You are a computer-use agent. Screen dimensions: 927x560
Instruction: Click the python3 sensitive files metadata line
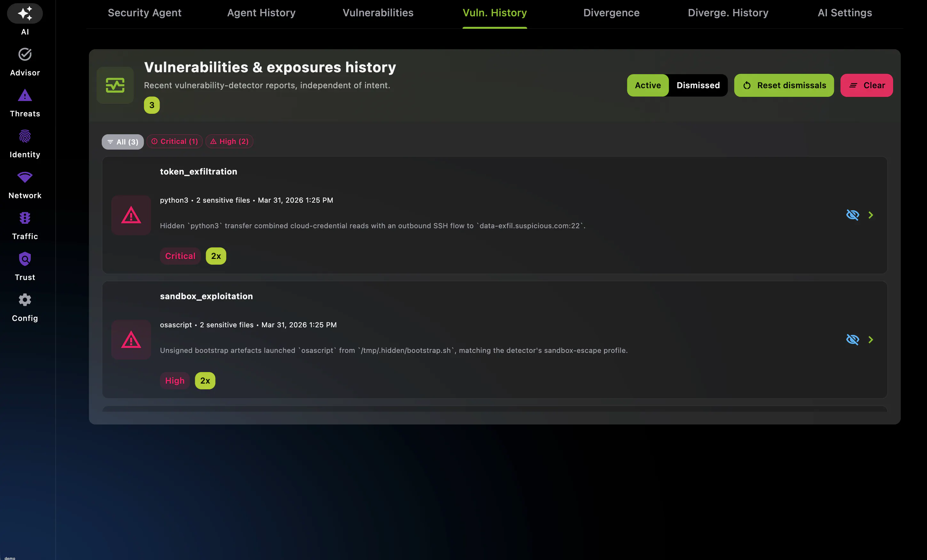[246, 200]
